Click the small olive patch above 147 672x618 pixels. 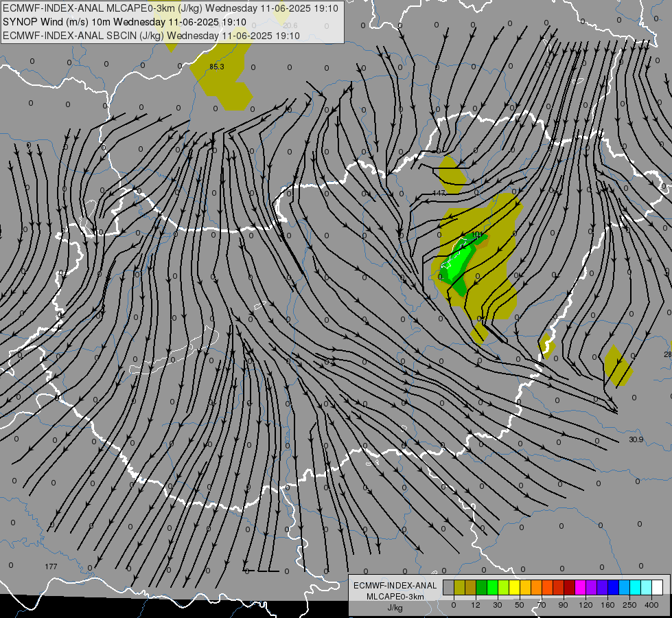coord(452,175)
